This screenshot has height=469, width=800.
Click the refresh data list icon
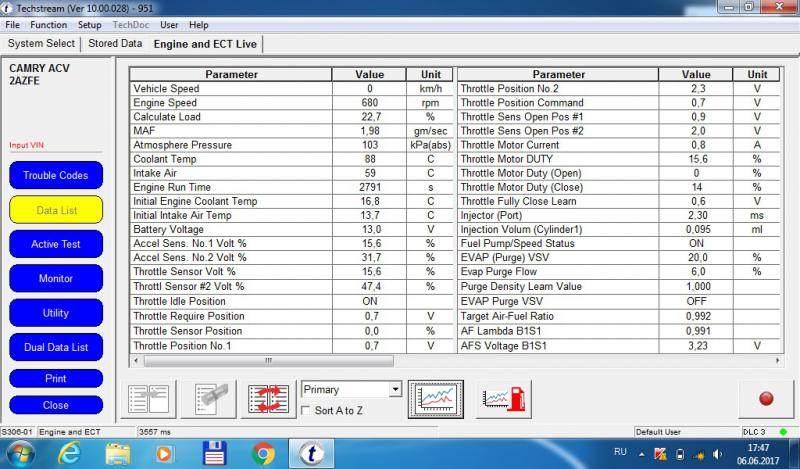point(269,398)
